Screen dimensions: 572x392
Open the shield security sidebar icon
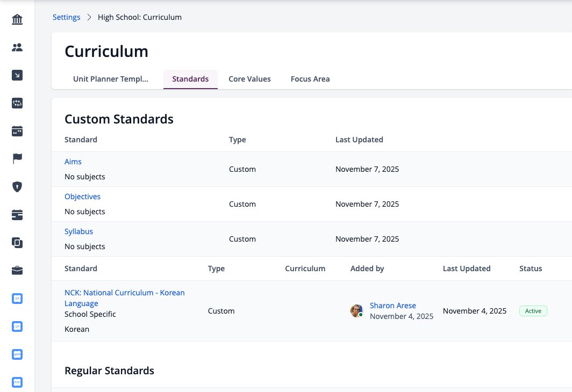17,187
